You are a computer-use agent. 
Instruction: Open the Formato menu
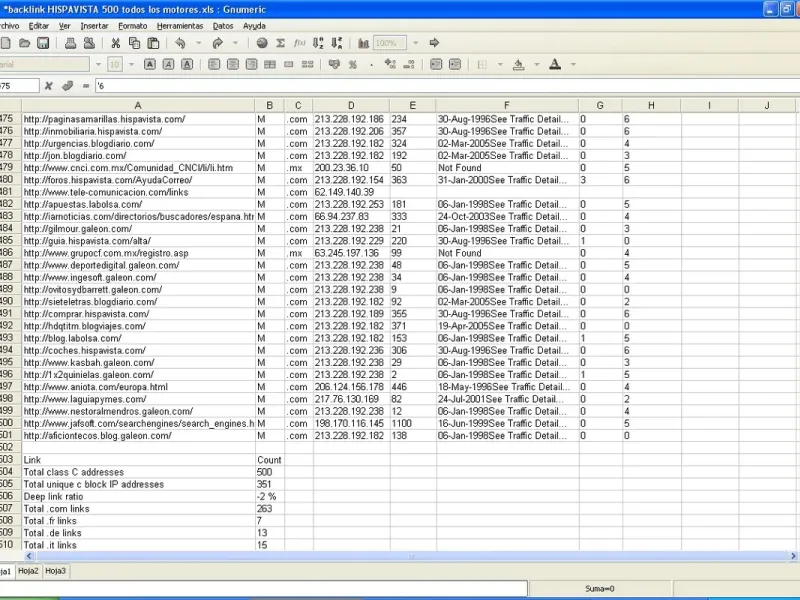(x=133, y=26)
